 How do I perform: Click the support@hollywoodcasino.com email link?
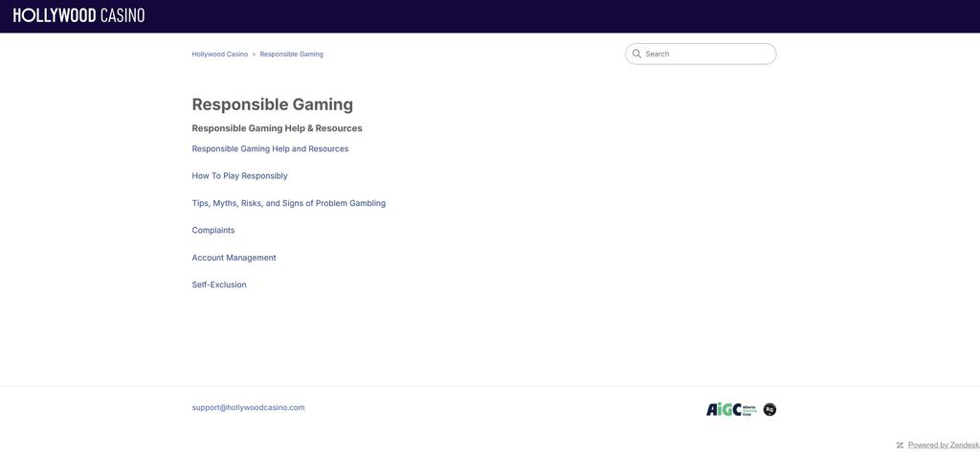coord(248,408)
